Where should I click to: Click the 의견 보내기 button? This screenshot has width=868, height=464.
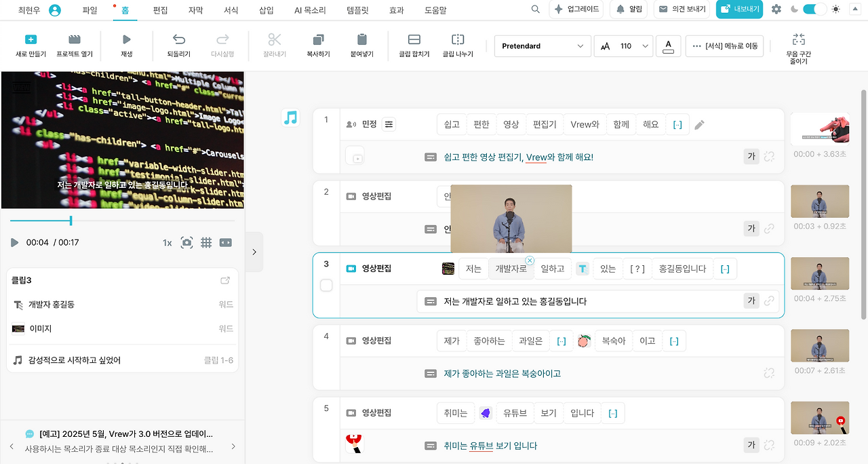tap(682, 9)
